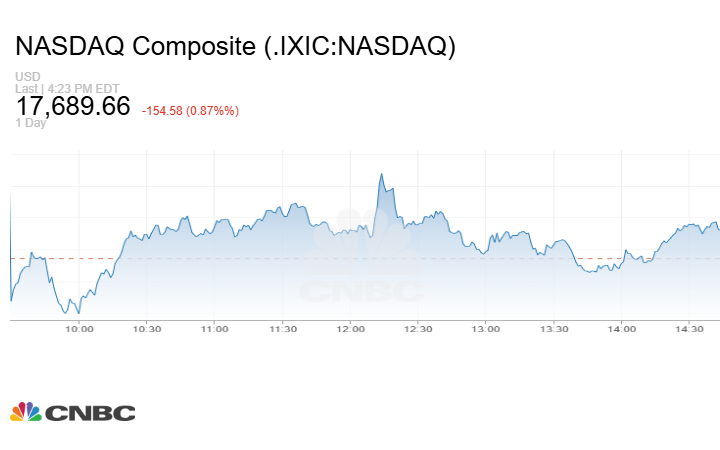Click the USD currency label
Image resolution: width=720 pixels, height=450 pixels.
pos(26,77)
